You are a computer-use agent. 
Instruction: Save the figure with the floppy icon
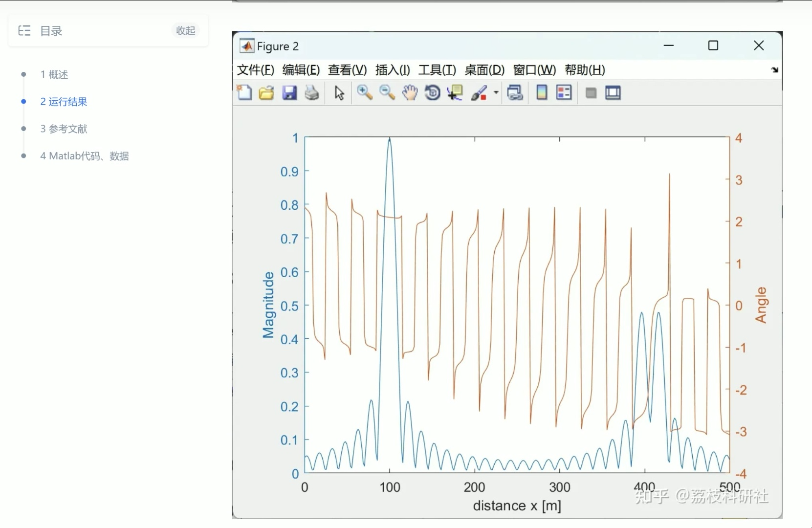(289, 92)
